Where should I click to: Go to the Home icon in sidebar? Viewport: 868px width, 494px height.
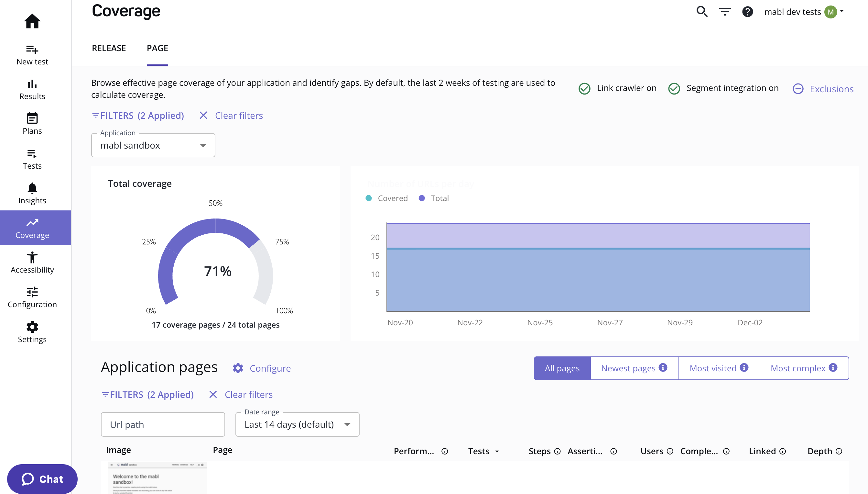(x=32, y=21)
